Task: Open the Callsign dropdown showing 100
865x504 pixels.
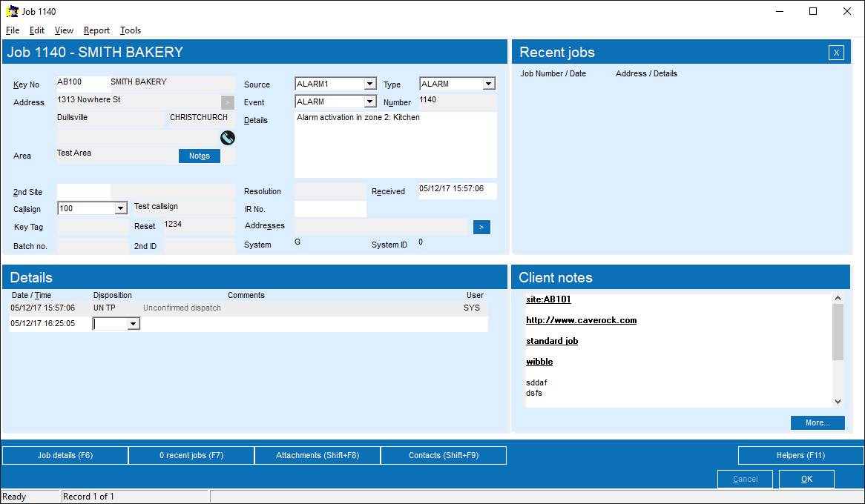Action: point(121,208)
